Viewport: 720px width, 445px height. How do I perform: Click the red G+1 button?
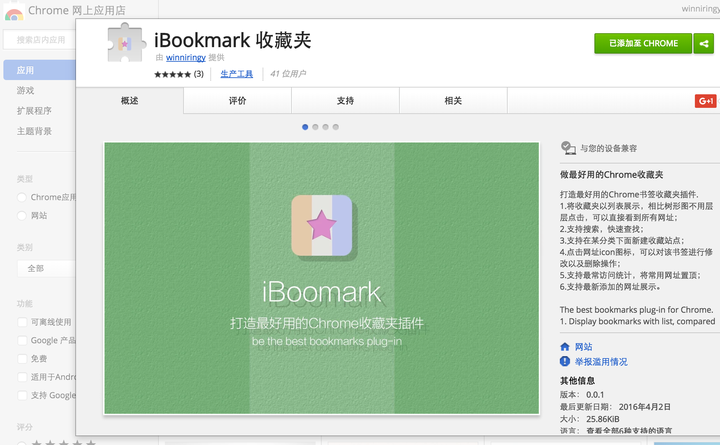click(x=705, y=101)
